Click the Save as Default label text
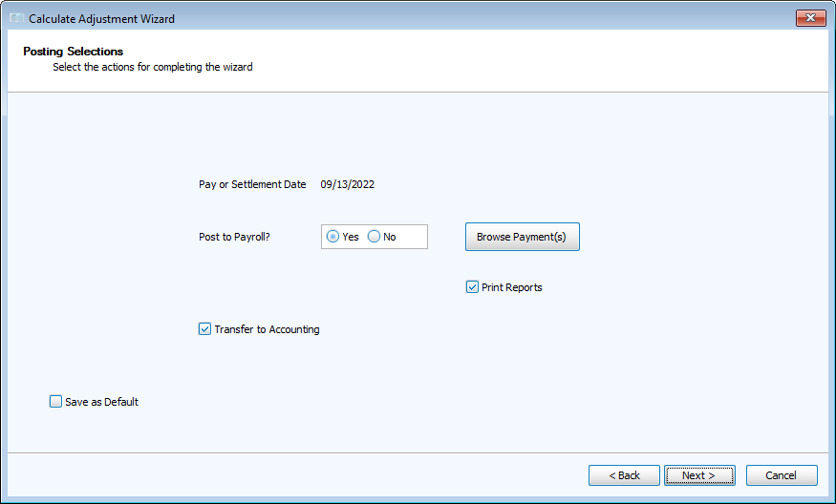Screen dimensions: 836x504 (101, 402)
